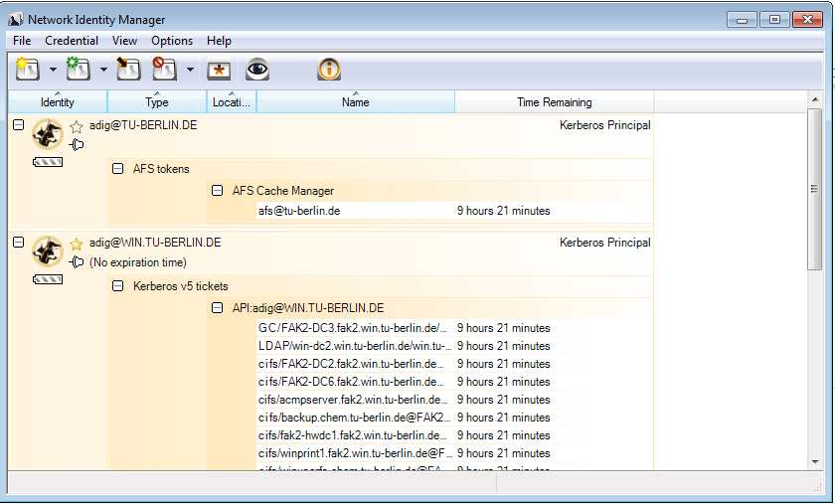Sort by the Time Remaining column header
835x504 pixels.
click(554, 102)
